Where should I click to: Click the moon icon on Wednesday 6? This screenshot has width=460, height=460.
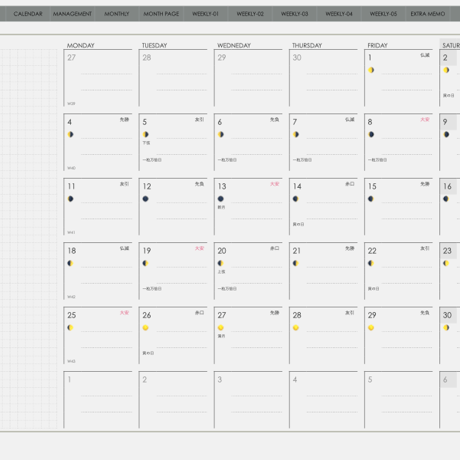coord(221,134)
